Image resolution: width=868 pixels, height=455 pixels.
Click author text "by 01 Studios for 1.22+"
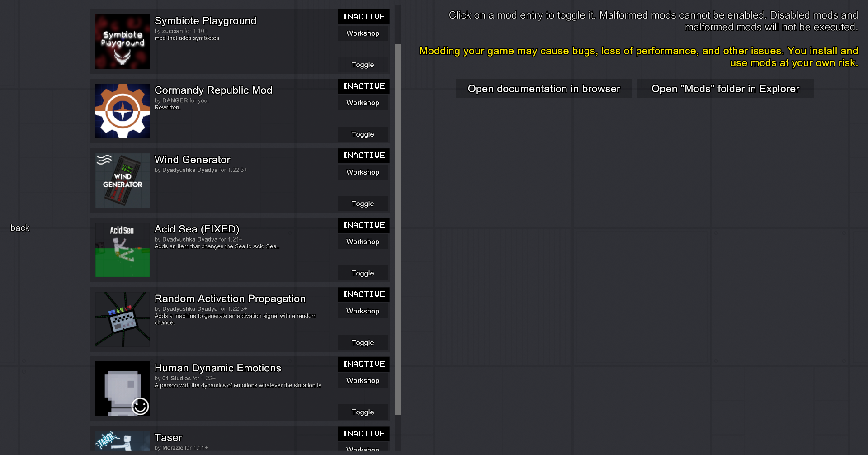pyautogui.click(x=185, y=378)
